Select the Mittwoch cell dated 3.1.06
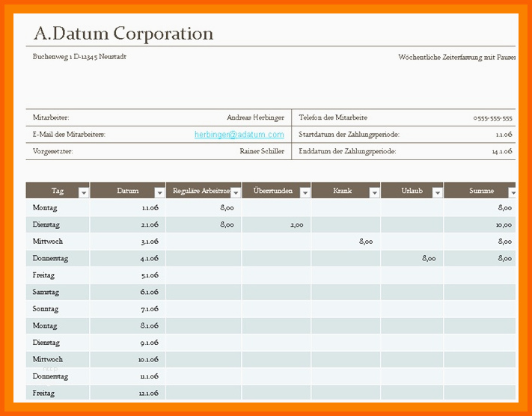The height and width of the screenshot is (416, 532). pyautogui.click(x=58, y=242)
